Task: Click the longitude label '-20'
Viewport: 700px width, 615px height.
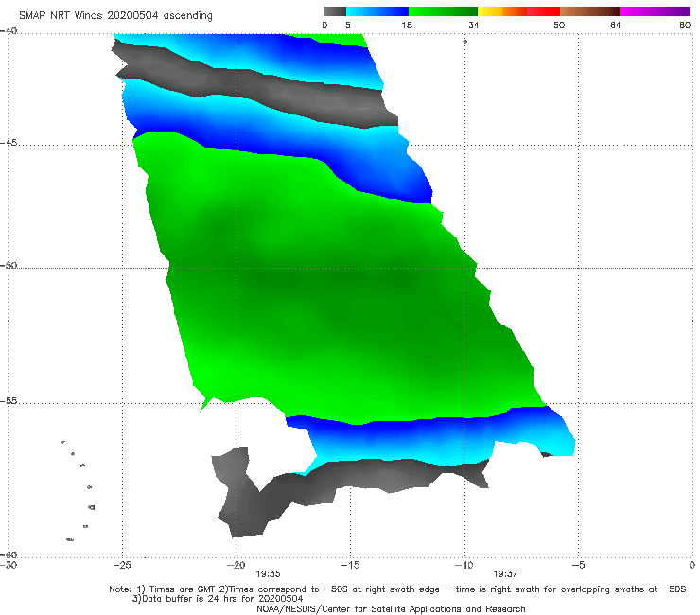Action: (236, 565)
